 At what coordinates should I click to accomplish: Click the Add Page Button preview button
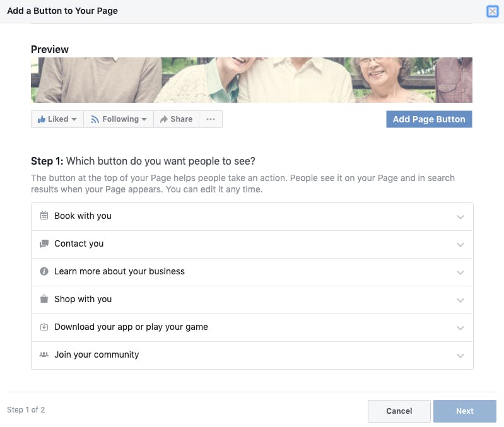[429, 119]
